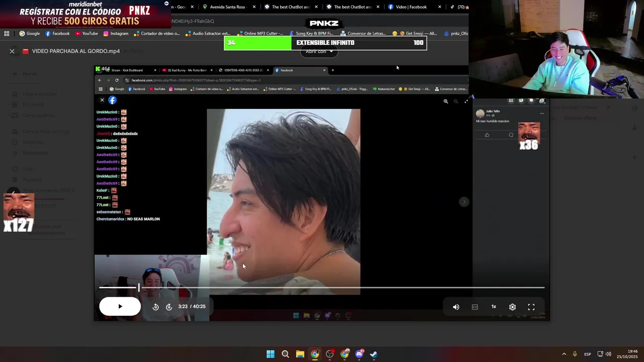Open the Conversor de Letras bookmark

coord(363,34)
